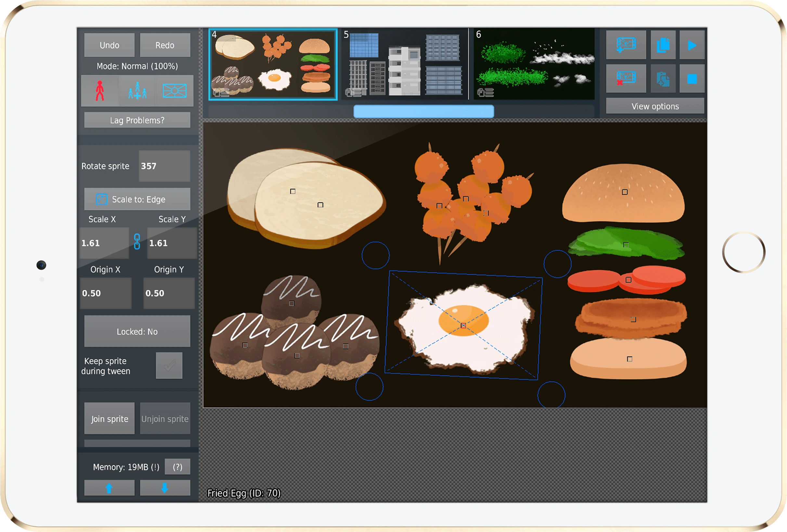
Task: Select the red stickman figure icon
Action: click(x=99, y=91)
